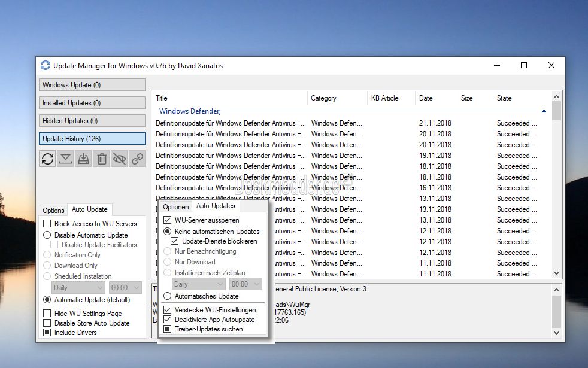Select the Auto-Updates tab in the German panel
The width and height of the screenshot is (588, 368).
(216, 206)
